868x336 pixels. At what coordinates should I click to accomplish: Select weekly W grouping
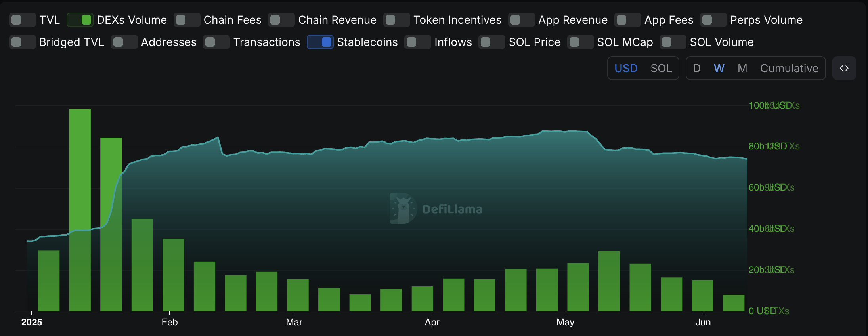(719, 68)
